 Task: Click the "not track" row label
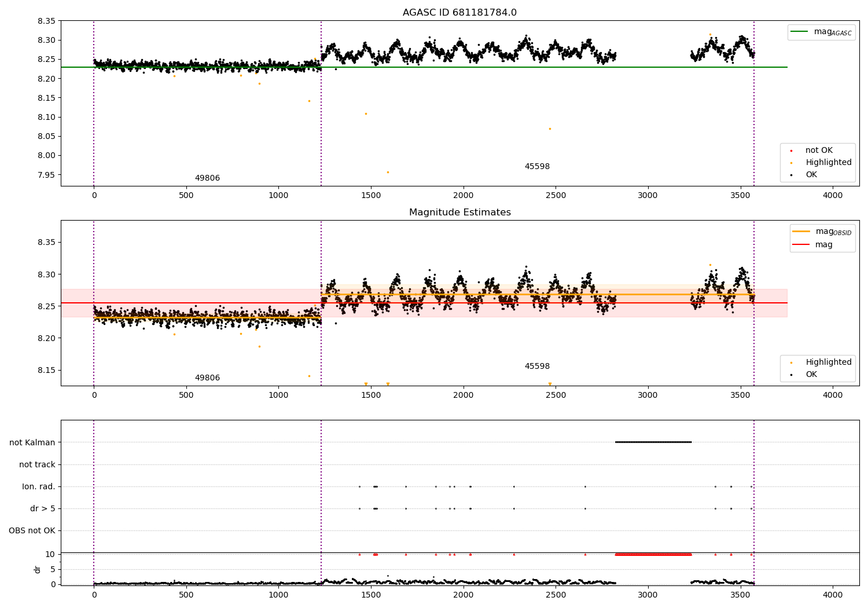37,464
